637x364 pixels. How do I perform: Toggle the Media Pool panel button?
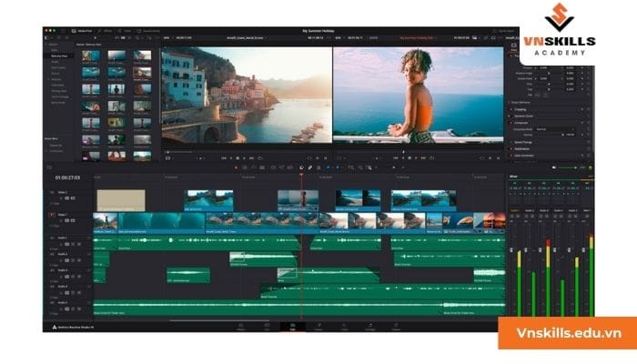(x=82, y=31)
